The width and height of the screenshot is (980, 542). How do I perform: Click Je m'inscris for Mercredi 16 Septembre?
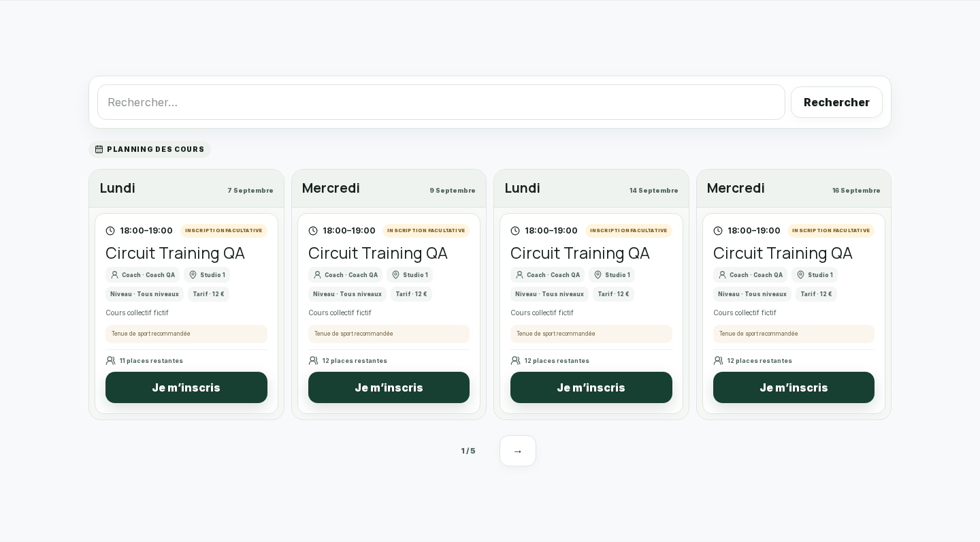click(x=794, y=387)
